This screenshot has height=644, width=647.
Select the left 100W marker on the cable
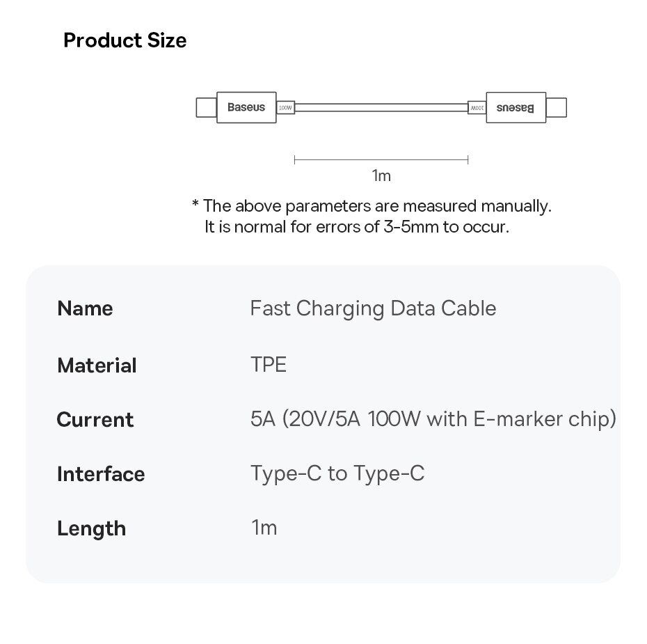coord(285,108)
